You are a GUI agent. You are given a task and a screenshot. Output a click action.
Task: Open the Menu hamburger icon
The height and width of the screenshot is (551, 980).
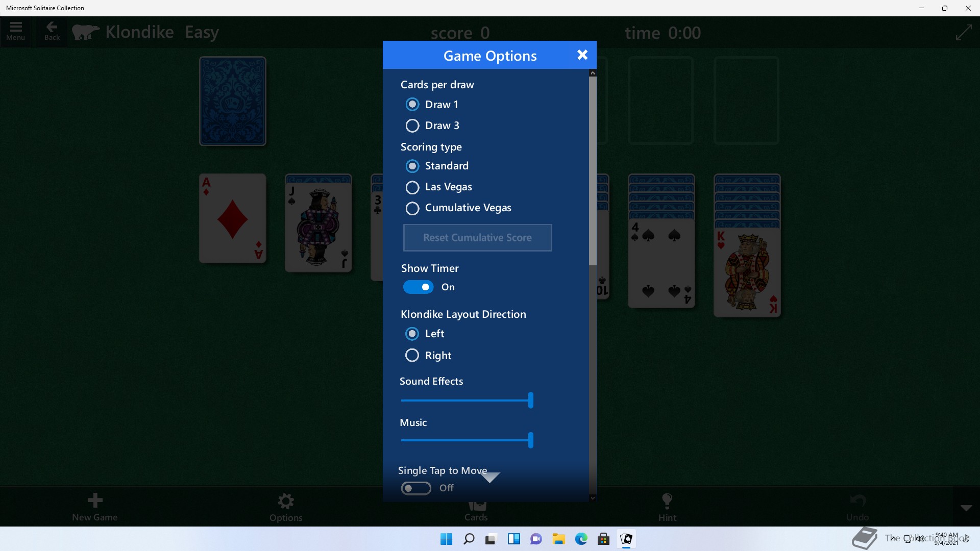coord(16,31)
